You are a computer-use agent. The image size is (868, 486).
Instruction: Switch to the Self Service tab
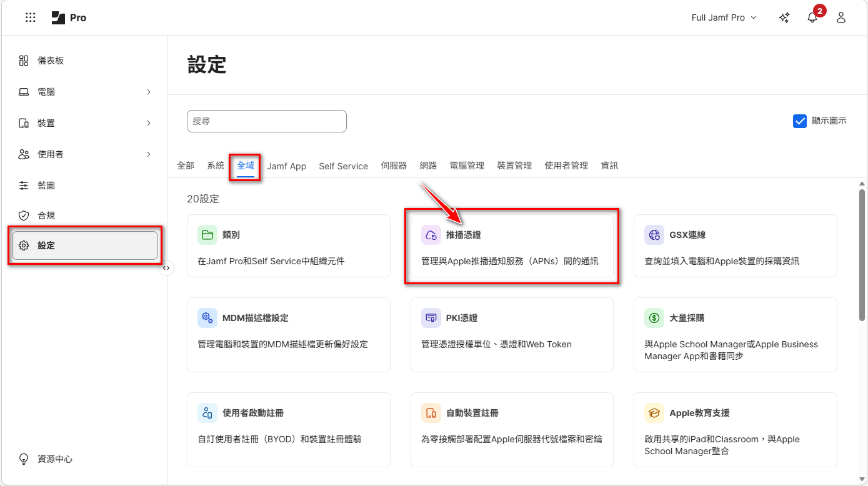tap(343, 166)
